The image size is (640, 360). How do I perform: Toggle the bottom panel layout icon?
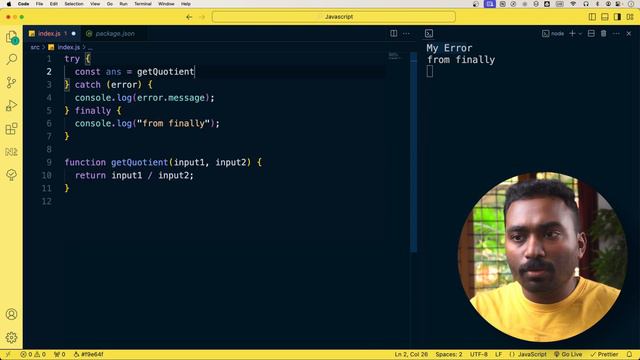[x=605, y=17]
